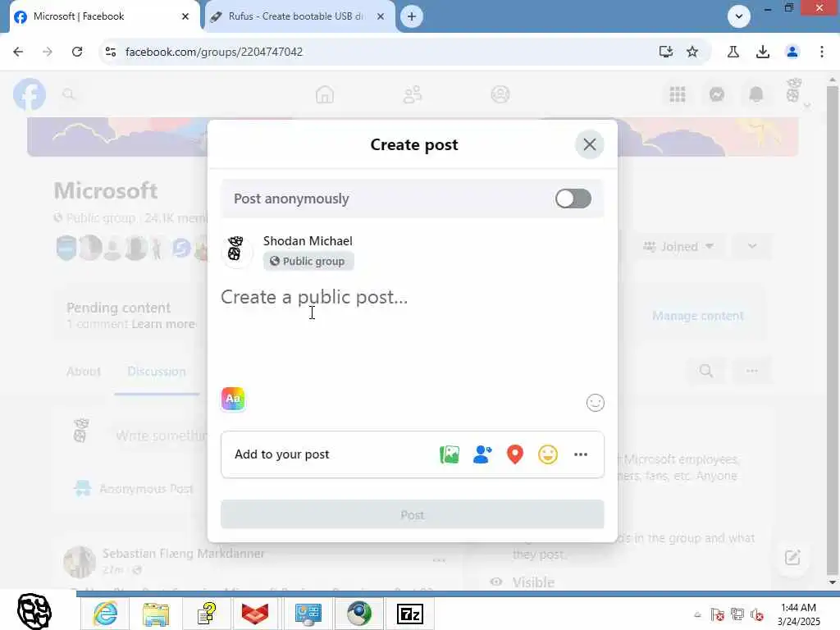Close the Microsoft | Facebook tab
840x630 pixels.
click(x=185, y=16)
